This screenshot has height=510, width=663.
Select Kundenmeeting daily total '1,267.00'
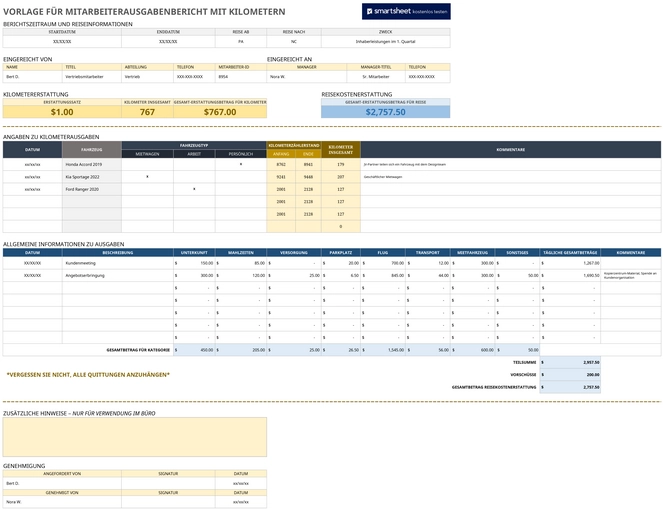(570, 263)
